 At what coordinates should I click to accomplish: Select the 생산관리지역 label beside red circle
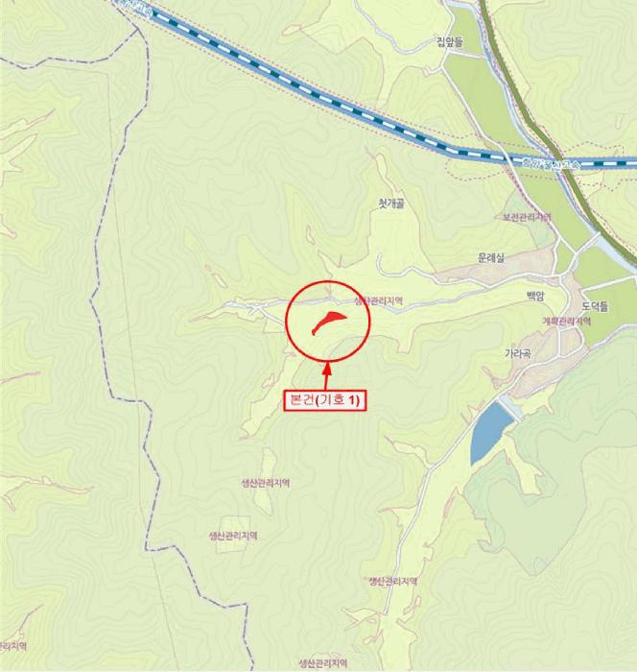coord(379,300)
